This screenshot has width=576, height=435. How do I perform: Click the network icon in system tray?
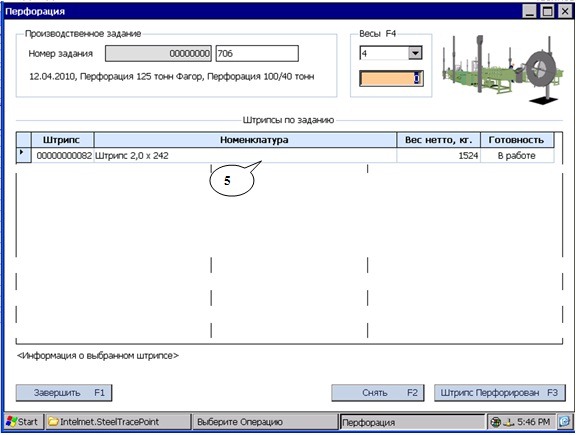496,422
